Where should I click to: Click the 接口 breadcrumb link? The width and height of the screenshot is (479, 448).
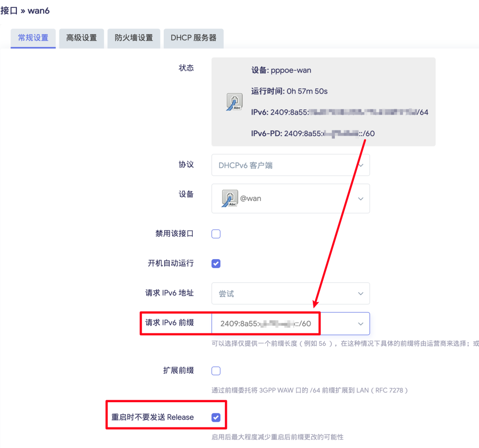click(x=9, y=11)
